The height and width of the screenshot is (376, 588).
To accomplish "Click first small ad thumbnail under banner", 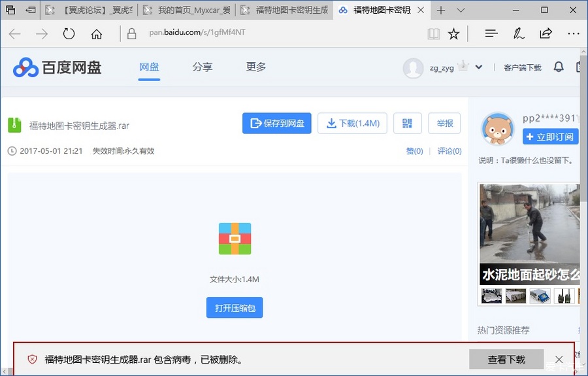I will 491,296.
